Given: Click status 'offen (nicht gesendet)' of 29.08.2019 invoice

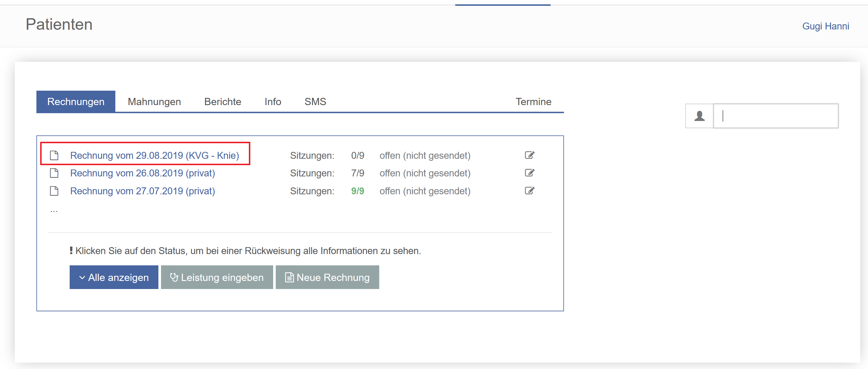Looking at the screenshot, I should 425,155.
